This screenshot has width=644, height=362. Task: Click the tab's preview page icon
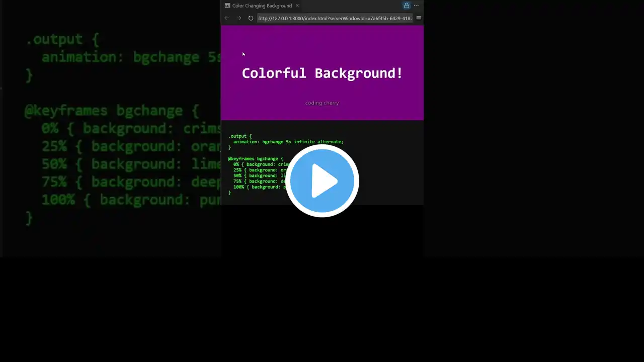click(x=227, y=6)
